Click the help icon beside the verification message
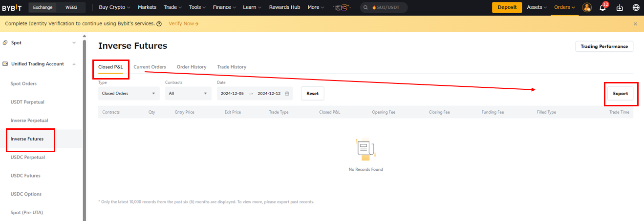This screenshot has width=644, height=221. click(159, 23)
